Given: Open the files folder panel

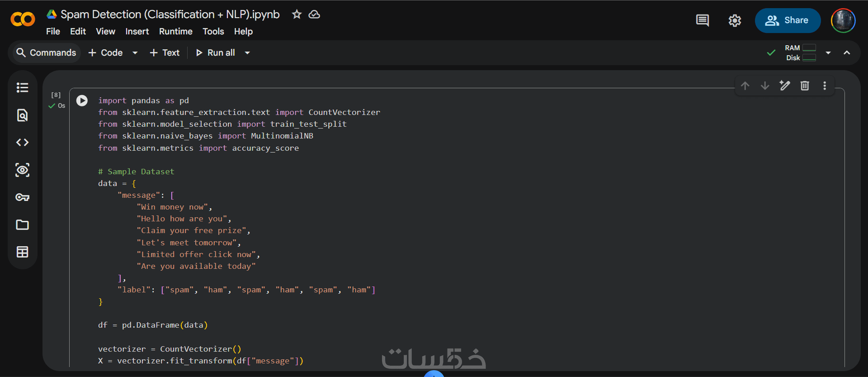Looking at the screenshot, I should (x=22, y=225).
